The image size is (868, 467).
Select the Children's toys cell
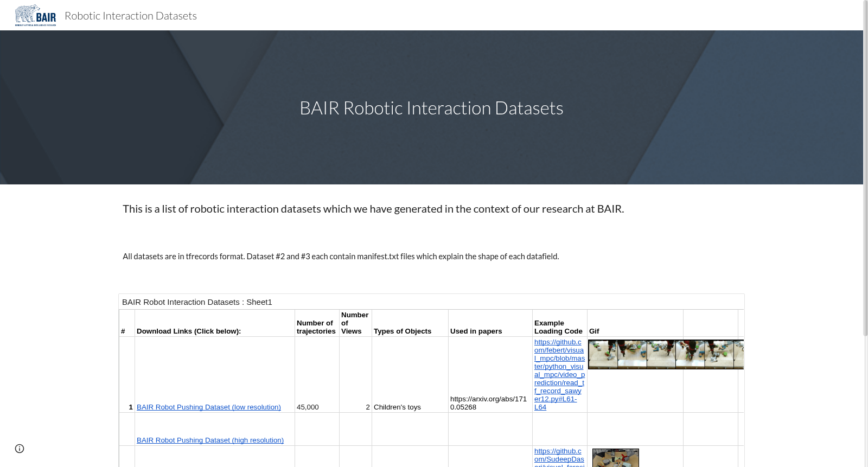click(x=410, y=375)
